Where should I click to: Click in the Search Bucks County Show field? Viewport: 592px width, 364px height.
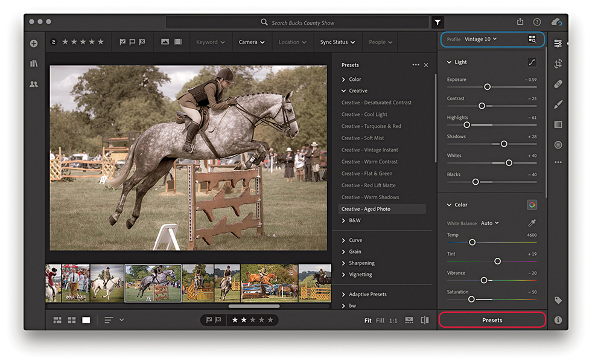pos(302,22)
